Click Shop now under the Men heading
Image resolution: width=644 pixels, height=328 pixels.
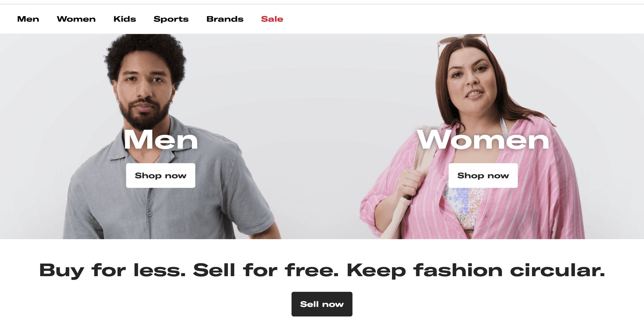coord(161,176)
